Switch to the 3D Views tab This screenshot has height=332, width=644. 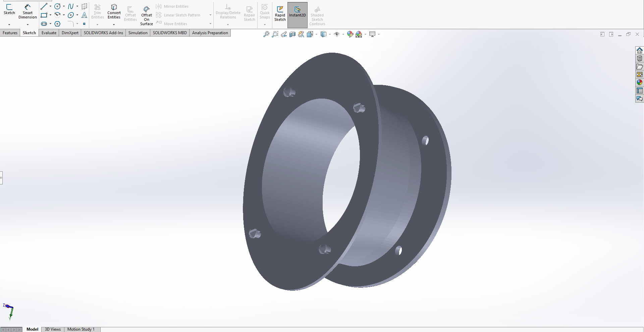53,329
